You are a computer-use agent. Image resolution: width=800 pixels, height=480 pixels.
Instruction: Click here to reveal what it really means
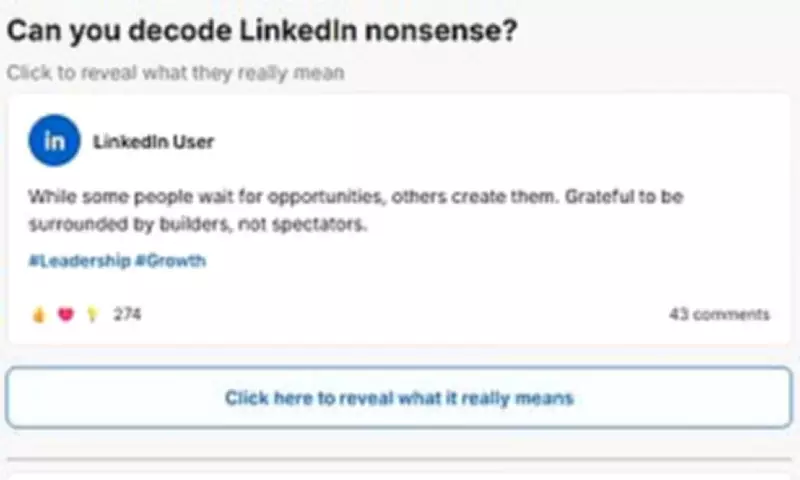(399, 398)
